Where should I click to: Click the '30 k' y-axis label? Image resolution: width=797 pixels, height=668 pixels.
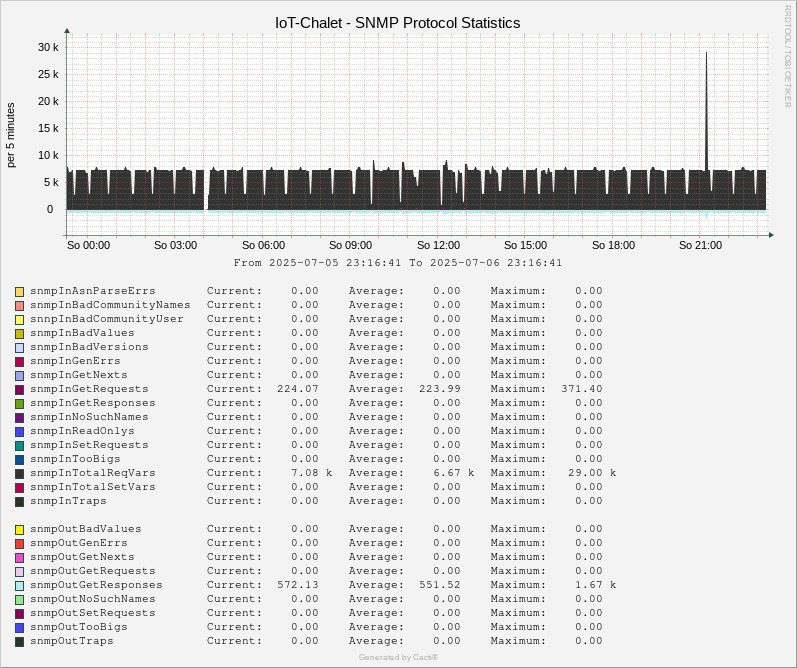click(x=48, y=47)
